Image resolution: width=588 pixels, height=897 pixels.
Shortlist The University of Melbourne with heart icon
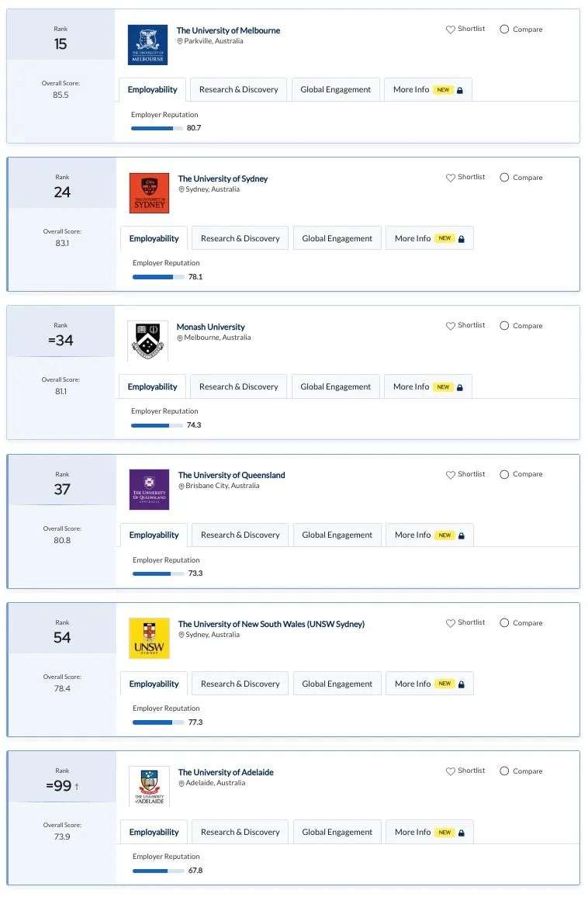click(x=450, y=29)
